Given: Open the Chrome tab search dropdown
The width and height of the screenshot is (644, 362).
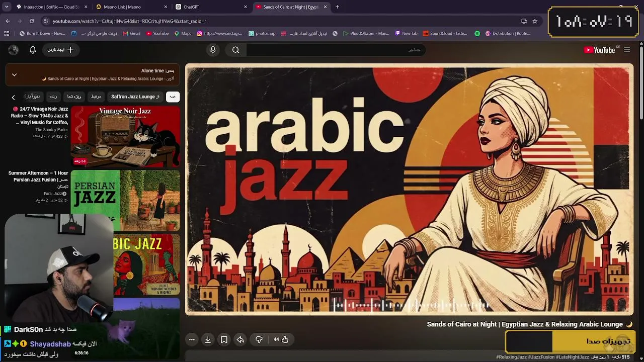Looking at the screenshot, I should coord(7,7).
